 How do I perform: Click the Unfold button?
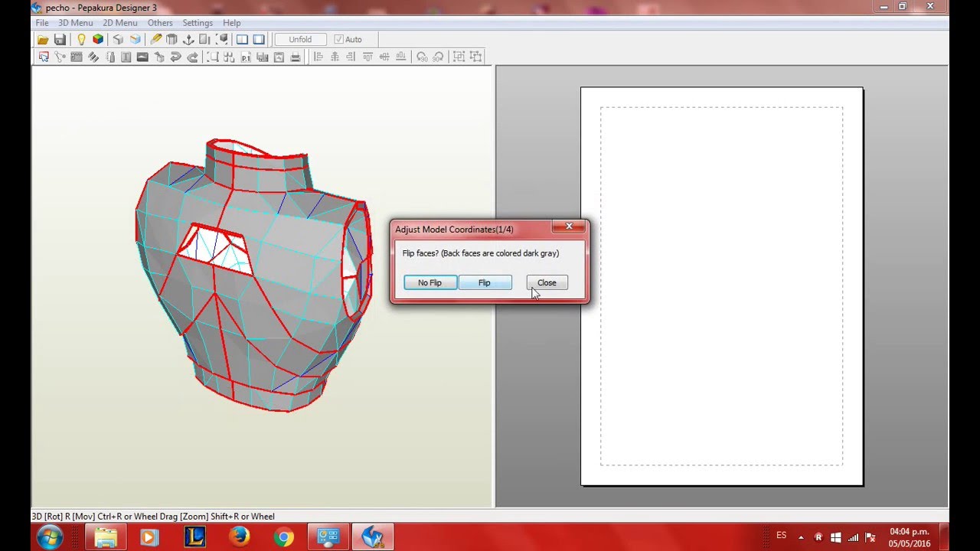pyautogui.click(x=300, y=39)
